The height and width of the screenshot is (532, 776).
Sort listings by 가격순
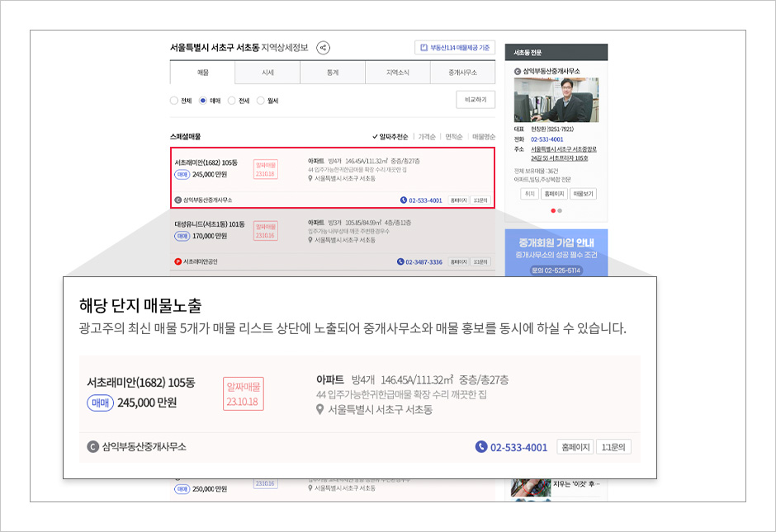425,135
